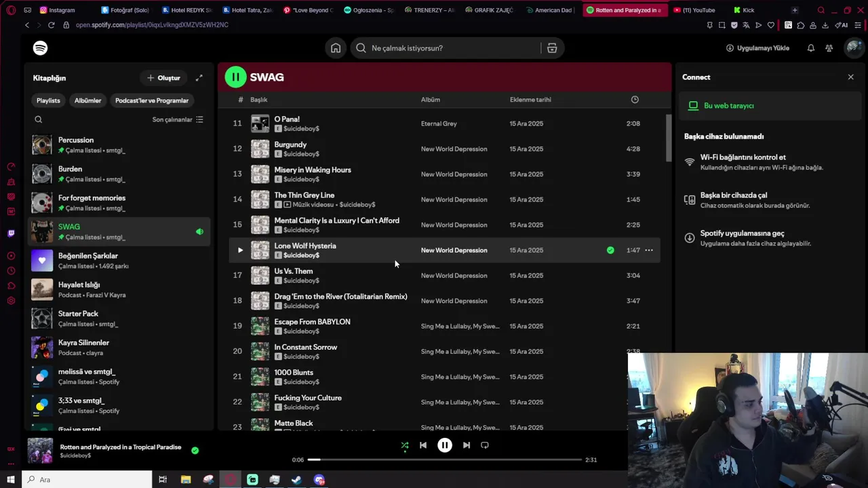Search inside the library with magnifier icon
The width and height of the screenshot is (868, 488).
(x=39, y=120)
